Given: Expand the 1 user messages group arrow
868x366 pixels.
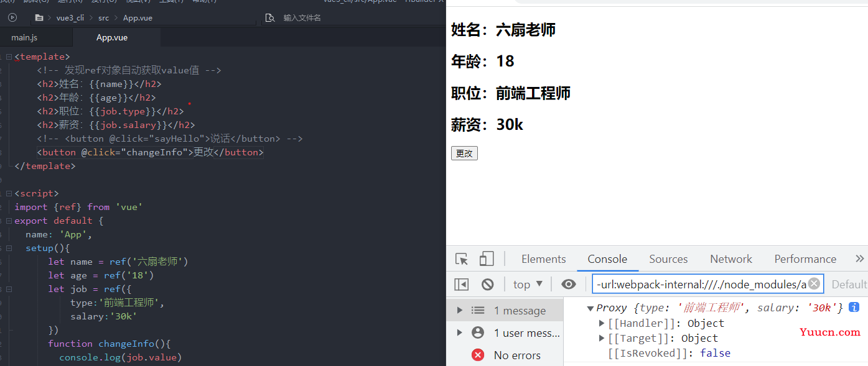Looking at the screenshot, I should [x=460, y=332].
